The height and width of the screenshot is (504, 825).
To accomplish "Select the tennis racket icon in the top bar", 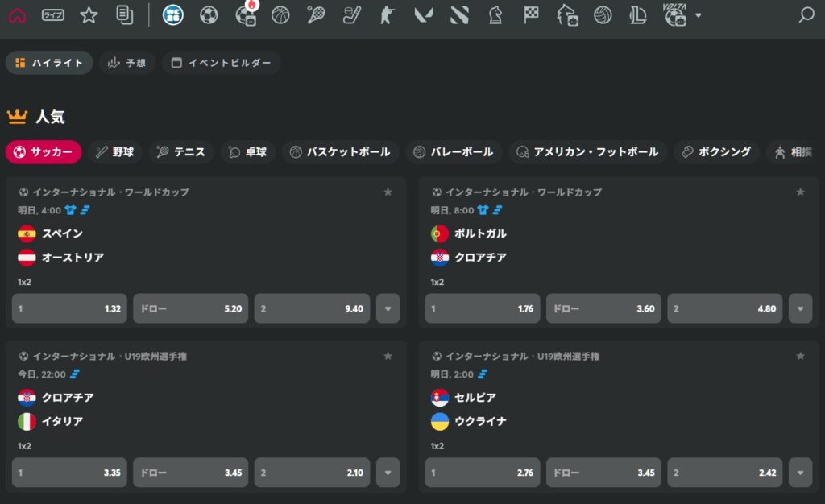I will (x=316, y=15).
